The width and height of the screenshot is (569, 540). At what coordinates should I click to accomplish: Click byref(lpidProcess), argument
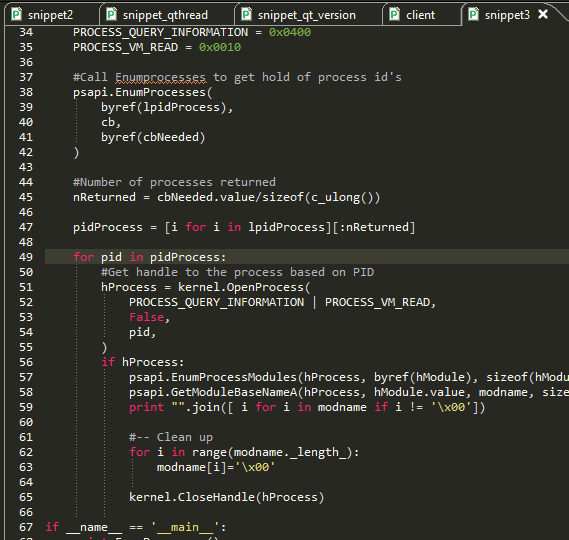tap(167, 107)
